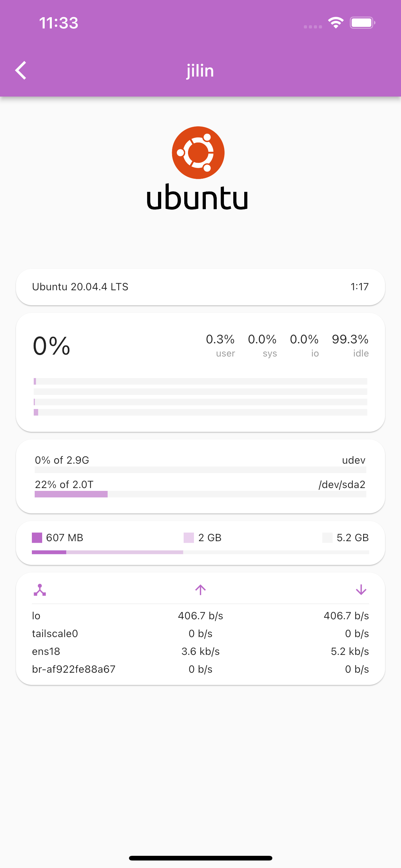Click the 5.2 GB gray swatch
This screenshot has height=868, width=401.
[327, 537]
